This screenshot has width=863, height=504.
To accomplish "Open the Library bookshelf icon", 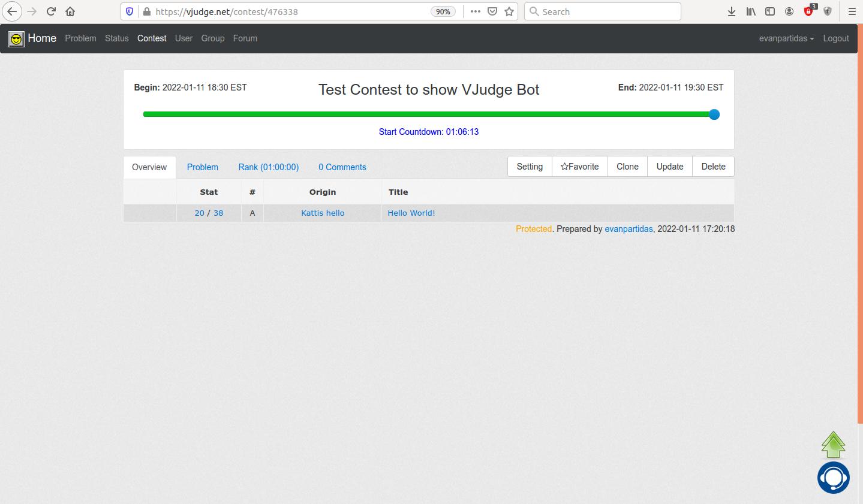I will (750, 11).
